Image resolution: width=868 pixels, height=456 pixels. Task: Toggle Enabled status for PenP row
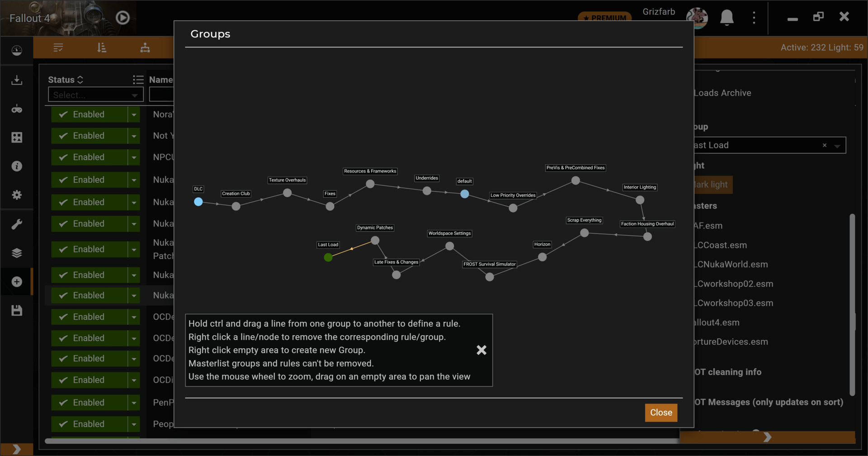click(89, 403)
